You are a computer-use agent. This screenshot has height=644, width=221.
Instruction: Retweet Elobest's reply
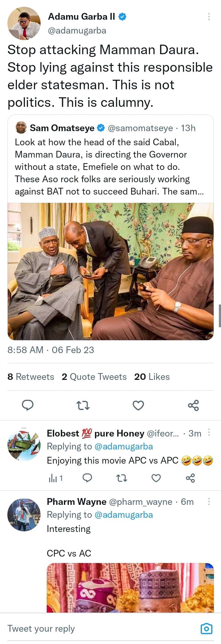click(122, 478)
